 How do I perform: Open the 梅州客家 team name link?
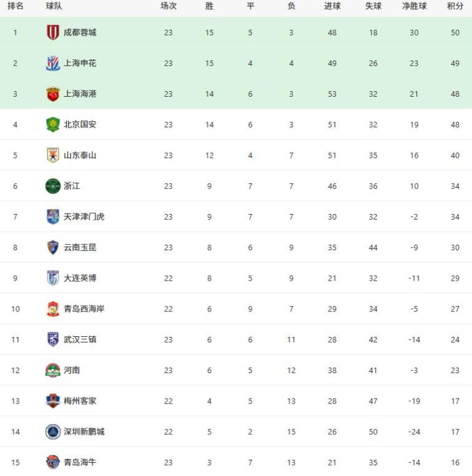pyautogui.click(x=80, y=401)
